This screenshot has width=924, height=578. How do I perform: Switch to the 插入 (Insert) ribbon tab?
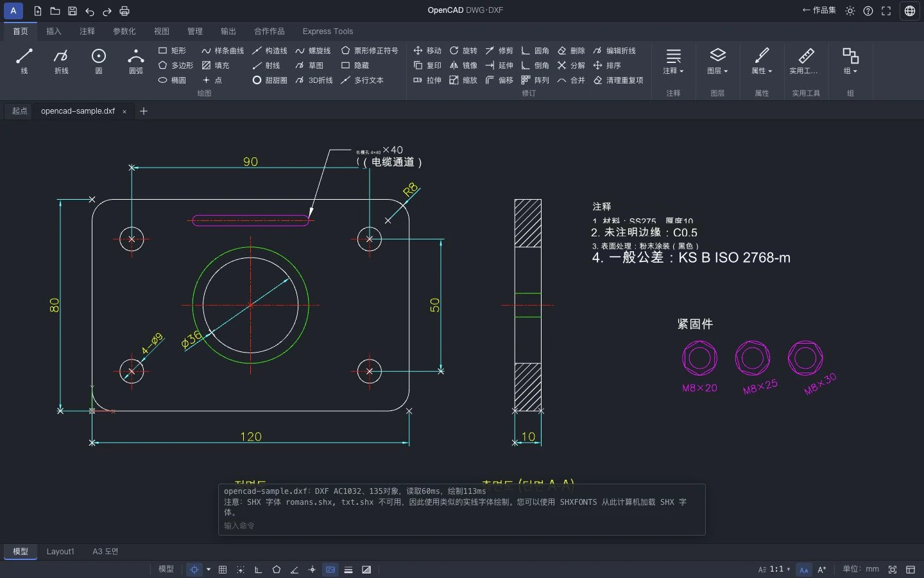54,31
